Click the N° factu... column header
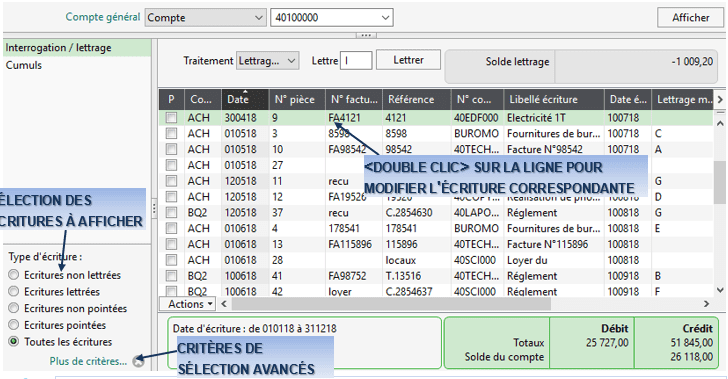The height and width of the screenshot is (379, 728). [354, 99]
